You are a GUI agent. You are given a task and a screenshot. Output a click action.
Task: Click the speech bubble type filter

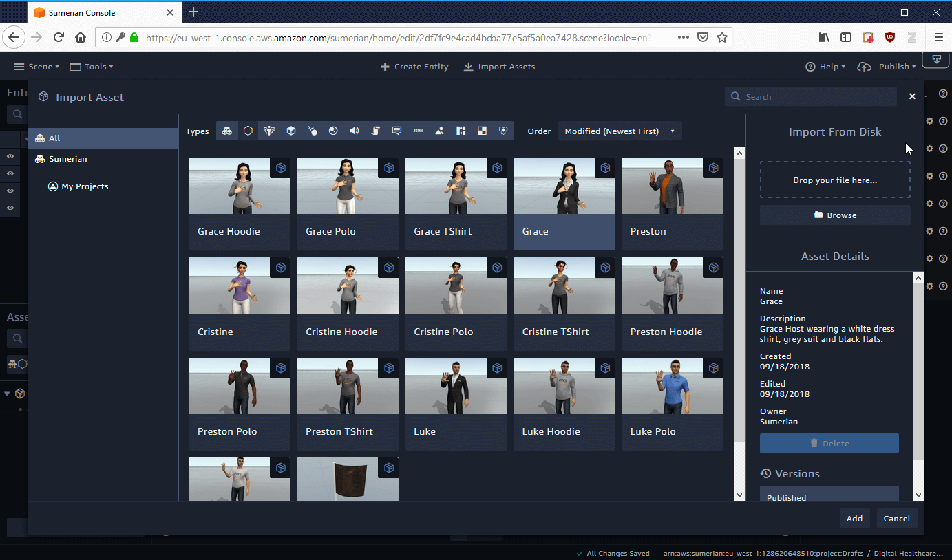pyautogui.click(x=396, y=131)
